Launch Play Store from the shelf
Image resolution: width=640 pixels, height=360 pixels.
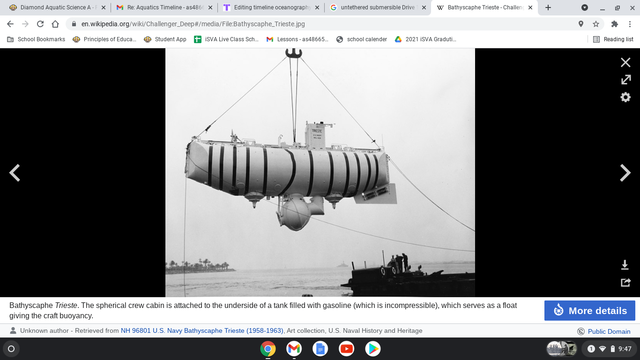pos(373,349)
